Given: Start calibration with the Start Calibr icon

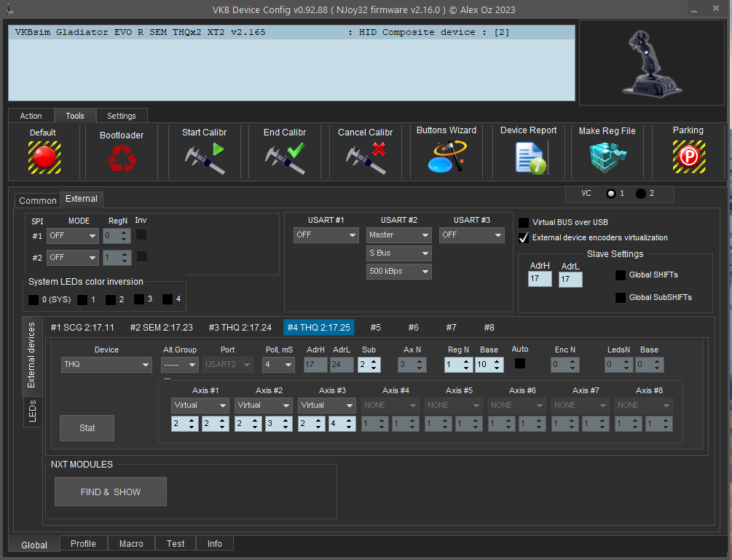Looking at the screenshot, I should [204, 157].
